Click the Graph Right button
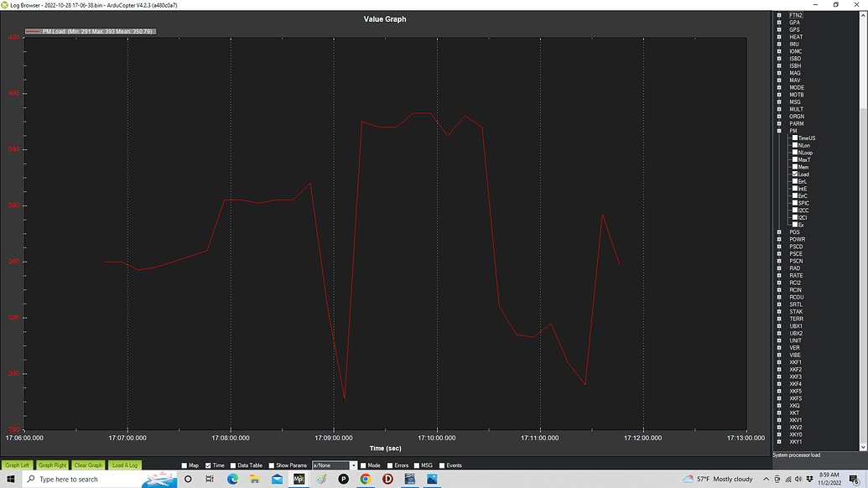This screenshot has width=868, height=488. pos(52,465)
